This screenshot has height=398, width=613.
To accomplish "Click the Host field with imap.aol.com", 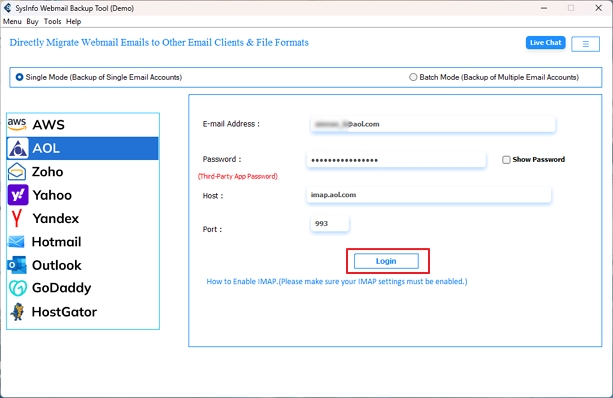I will (429, 195).
